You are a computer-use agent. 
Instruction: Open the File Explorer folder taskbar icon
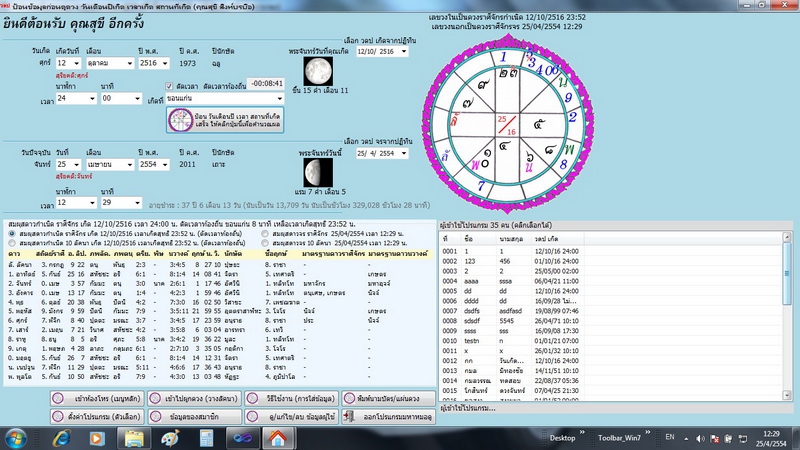pos(134,437)
